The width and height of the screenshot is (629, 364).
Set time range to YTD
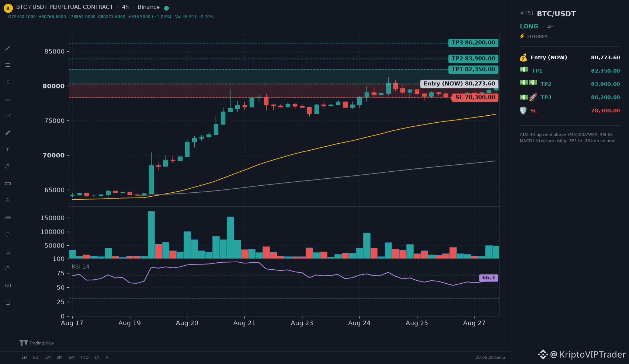point(84,357)
